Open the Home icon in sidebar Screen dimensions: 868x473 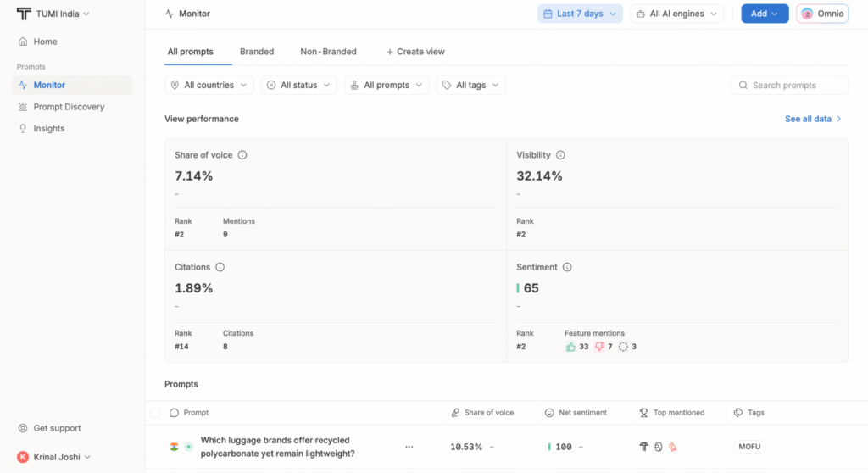pos(23,42)
